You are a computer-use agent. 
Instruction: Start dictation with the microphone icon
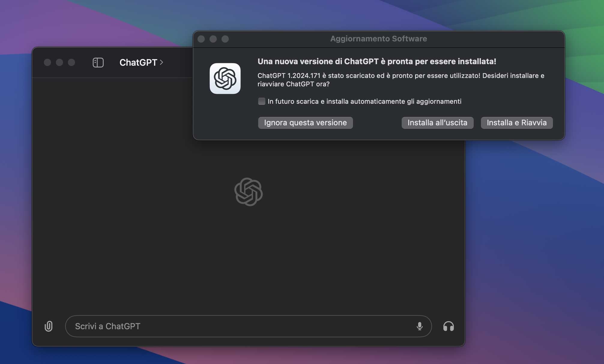[420, 326]
